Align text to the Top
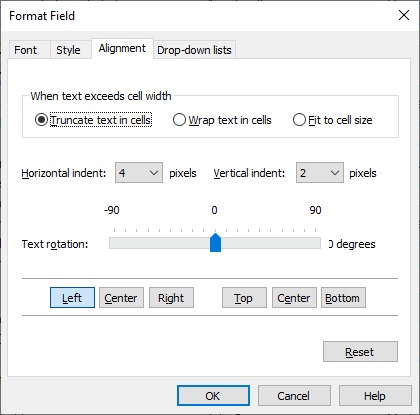420x415 pixels. [244, 298]
